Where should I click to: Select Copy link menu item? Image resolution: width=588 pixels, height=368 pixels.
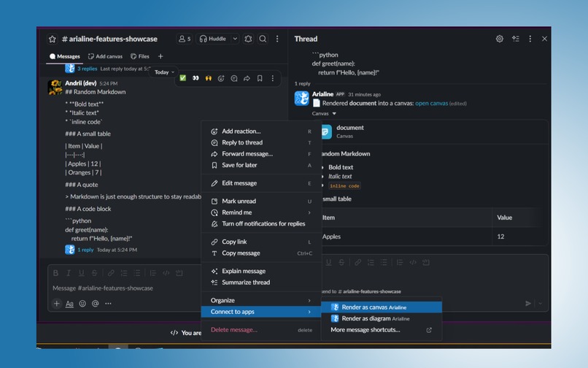pos(261,242)
